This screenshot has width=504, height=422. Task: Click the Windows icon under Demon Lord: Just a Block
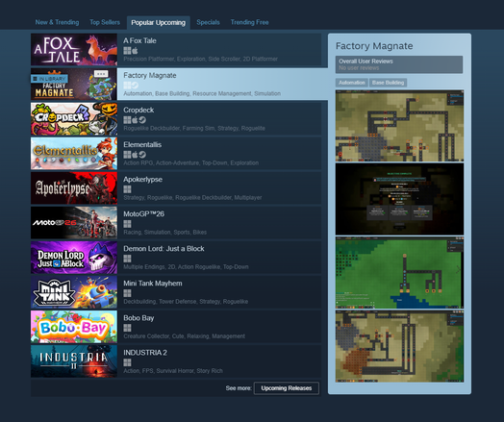(127, 259)
